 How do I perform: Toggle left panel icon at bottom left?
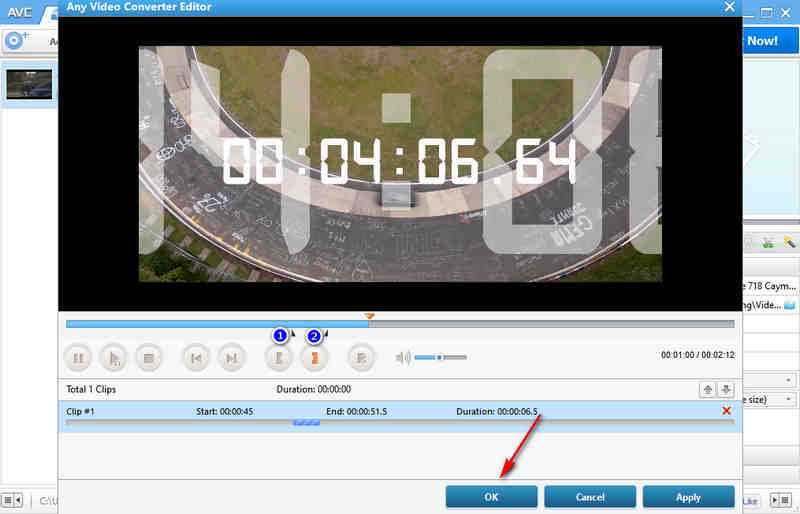point(12,500)
